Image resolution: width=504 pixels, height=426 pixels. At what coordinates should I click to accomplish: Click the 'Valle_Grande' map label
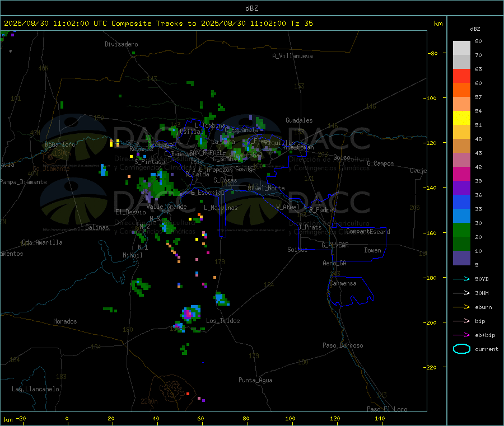click(166, 207)
